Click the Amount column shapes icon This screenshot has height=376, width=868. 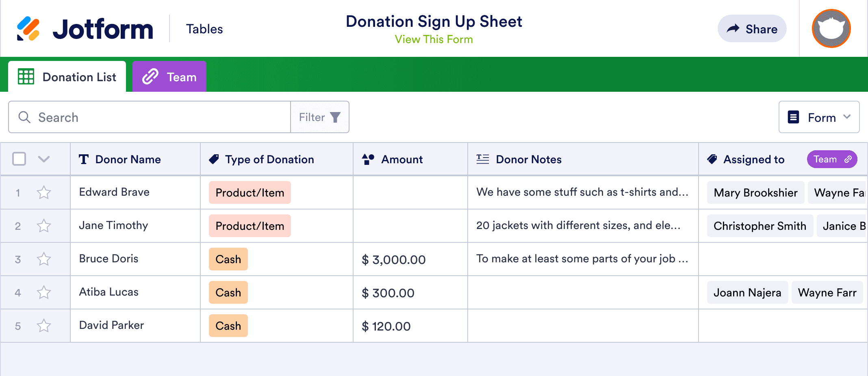[x=368, y=160]
